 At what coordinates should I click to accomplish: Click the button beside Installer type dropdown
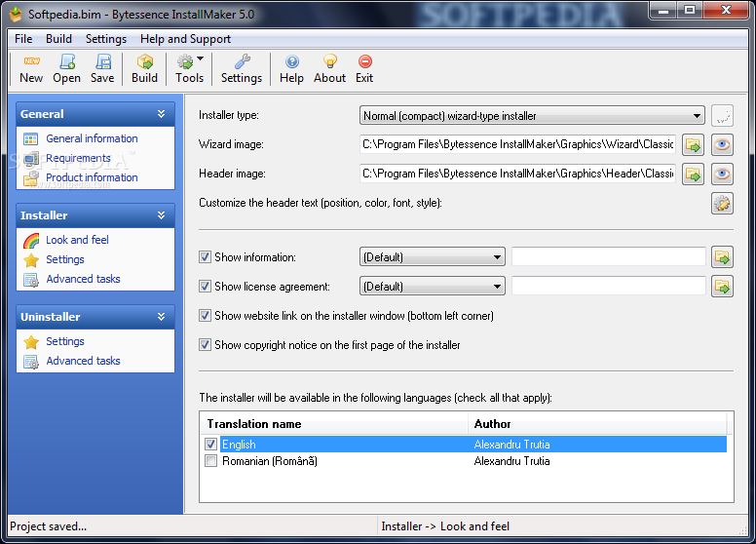tap(722, 116)
